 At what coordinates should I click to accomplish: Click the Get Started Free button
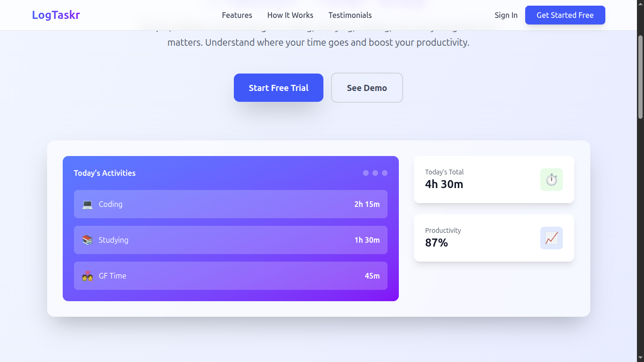click(565, 15)
